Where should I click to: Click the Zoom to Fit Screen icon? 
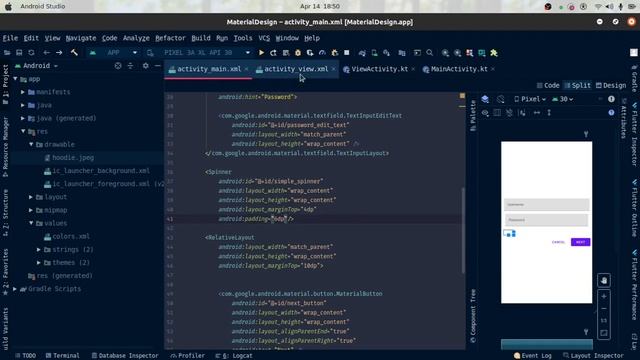(604, 333)
